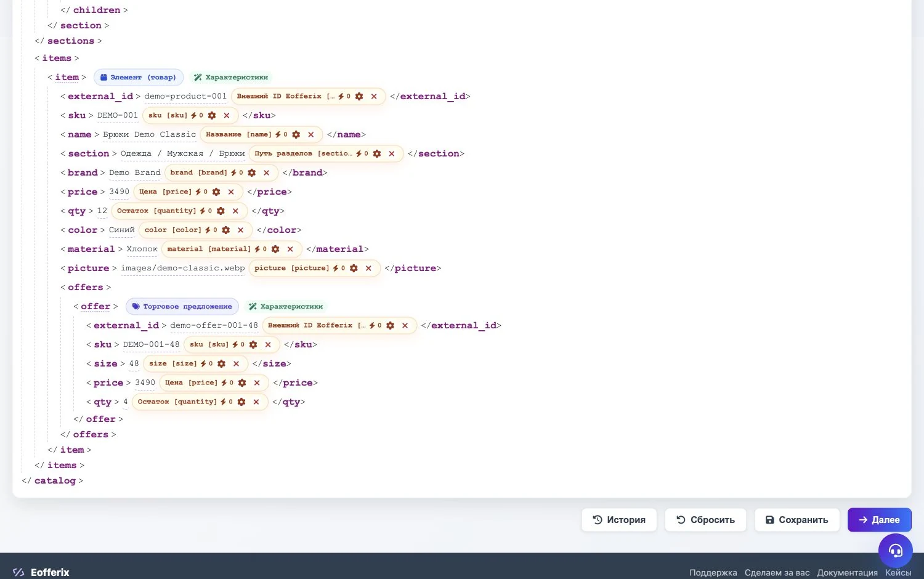Remove offer external_id mapping
The image size is (924, 579).
pos(405,326)
